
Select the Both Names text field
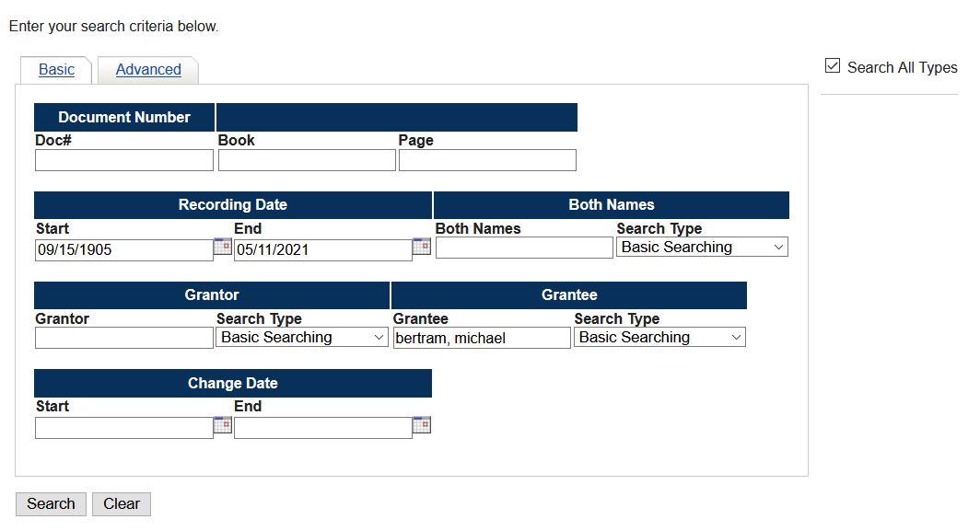[x=524, y=248]
